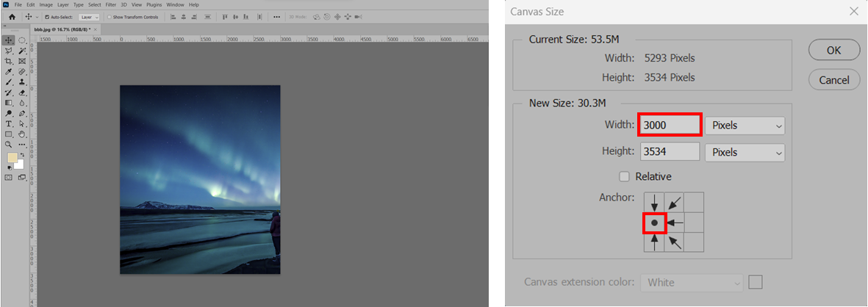Image resolution: width=868 pixels, height=307 pixels.
Task: Select the Horizontal Type tool
Action: (x=8, y=123)
